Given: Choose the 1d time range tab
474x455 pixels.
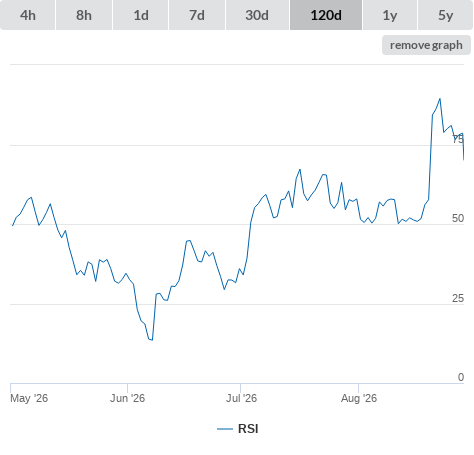Looking at the screenshot, I should tap(141, 15).
